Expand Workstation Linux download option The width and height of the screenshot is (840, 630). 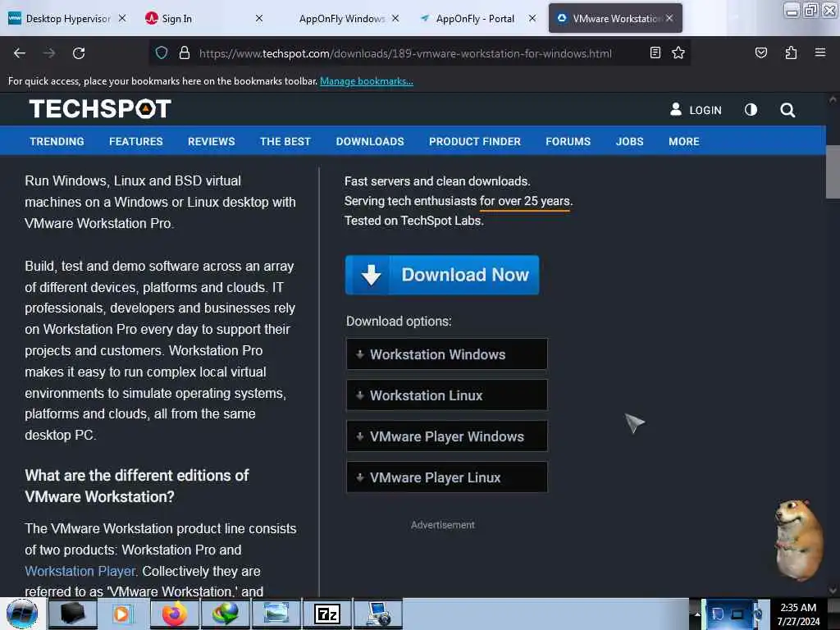pos(447,395)
